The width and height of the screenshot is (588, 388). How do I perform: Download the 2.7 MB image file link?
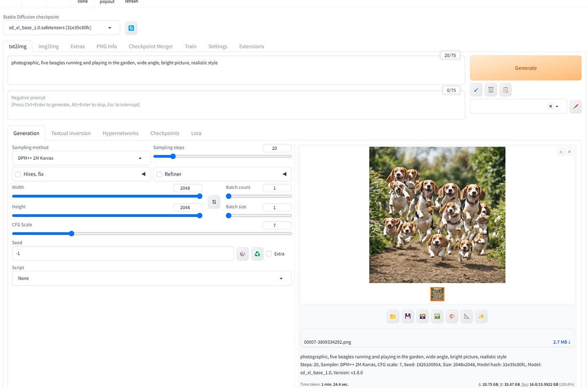coord(561,342)
